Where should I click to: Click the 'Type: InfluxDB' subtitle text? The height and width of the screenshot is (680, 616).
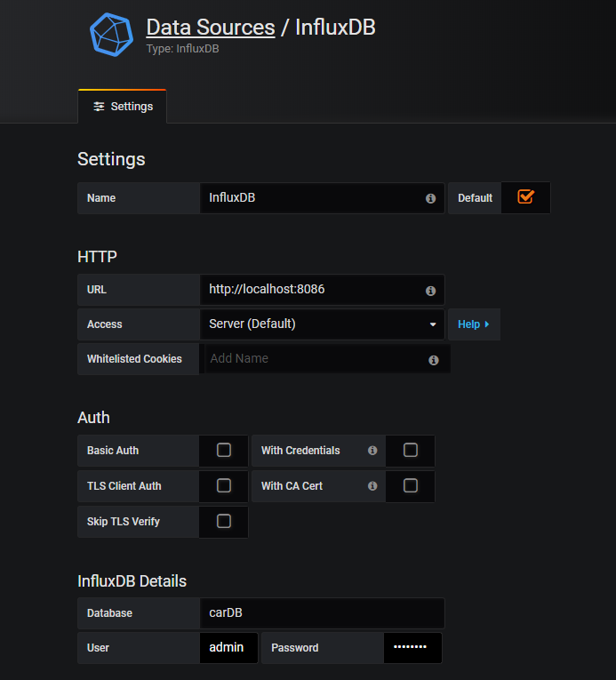click(x=182, y=49)
